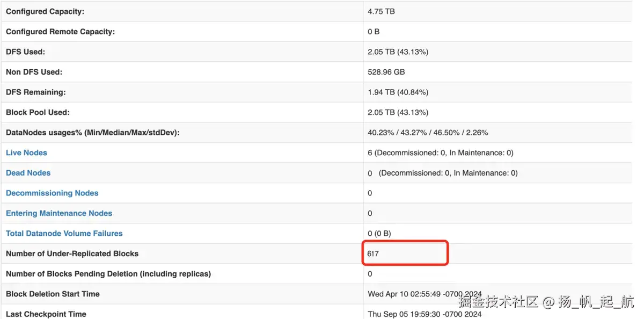Click the Block Pool Used label
644x319 pixels.
pos(38,113)
